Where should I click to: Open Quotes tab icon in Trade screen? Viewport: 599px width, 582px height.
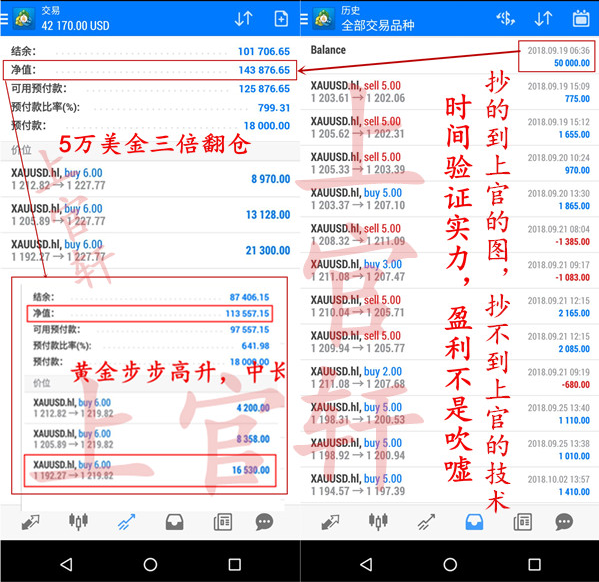point(30,522)
